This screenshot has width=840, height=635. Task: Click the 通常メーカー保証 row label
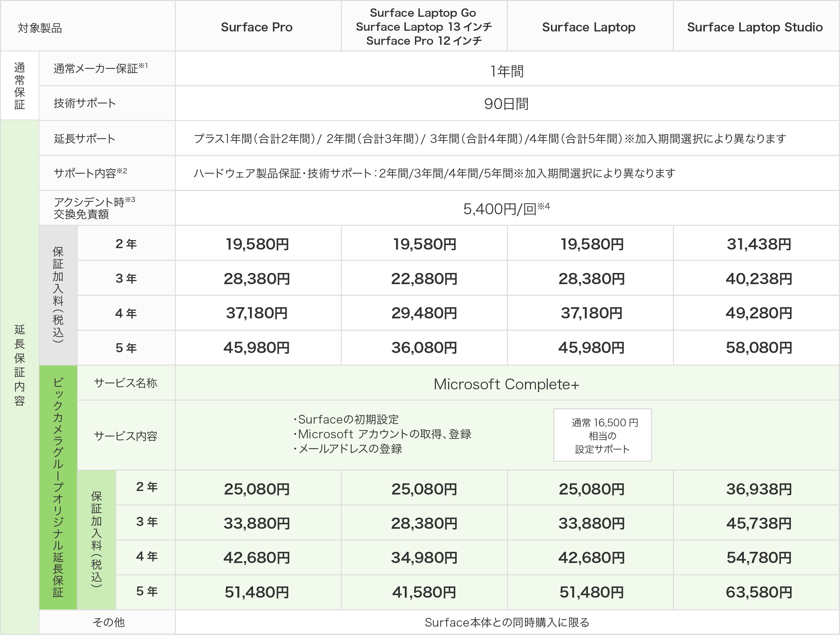(101, 68)
